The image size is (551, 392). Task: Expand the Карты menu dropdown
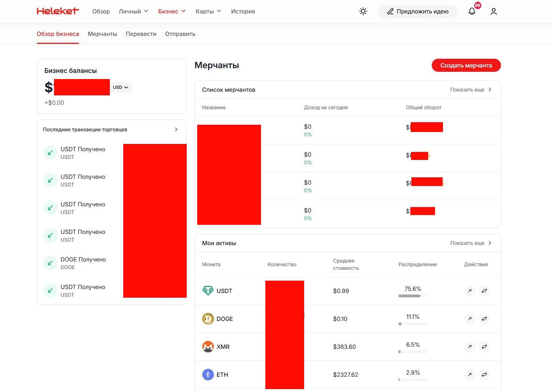click(x=208, y=11)
